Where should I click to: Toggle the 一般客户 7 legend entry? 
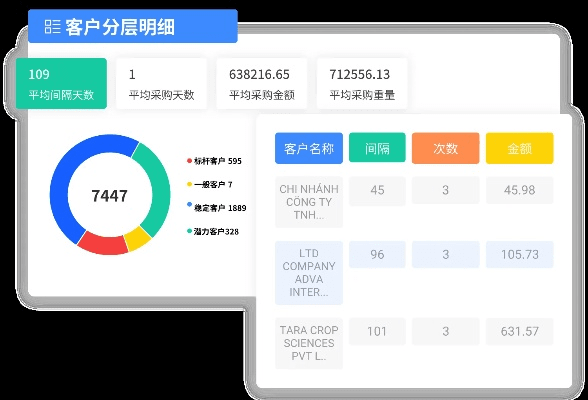(x=210, y=184)
